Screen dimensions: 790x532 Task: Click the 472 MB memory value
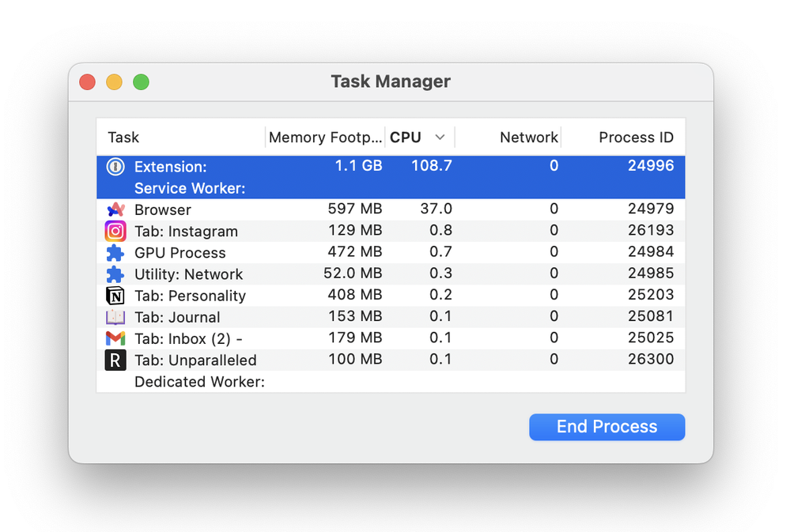(354, 253)
